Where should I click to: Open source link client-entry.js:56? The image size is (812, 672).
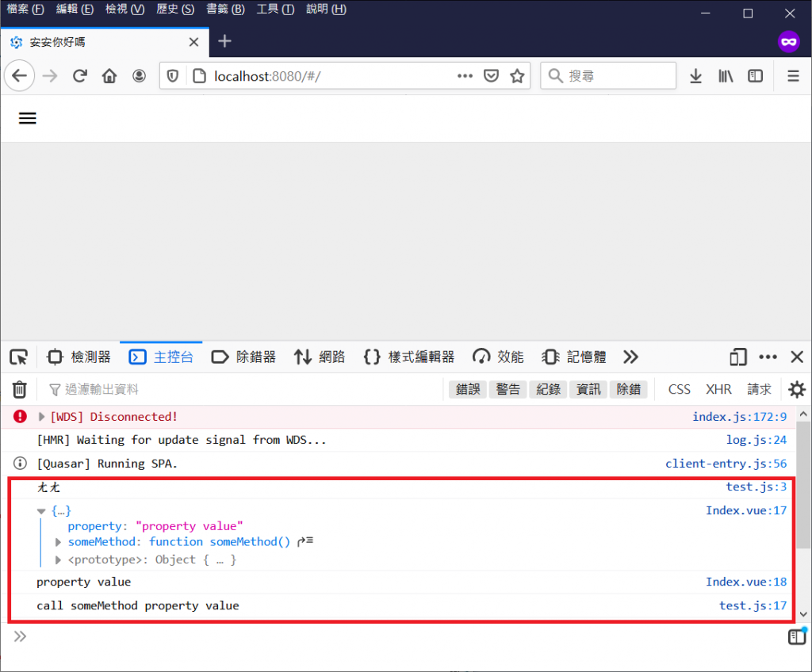point(726,464)
